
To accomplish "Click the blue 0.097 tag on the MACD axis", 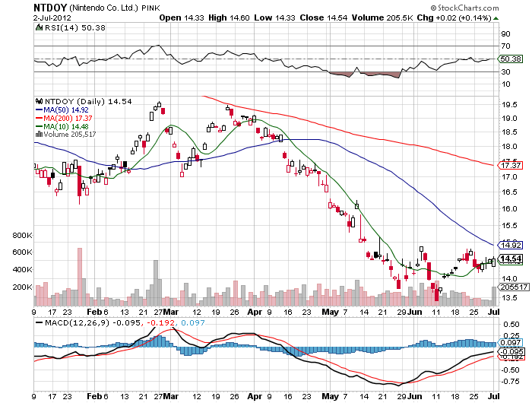I will click(x=510, y=343).
